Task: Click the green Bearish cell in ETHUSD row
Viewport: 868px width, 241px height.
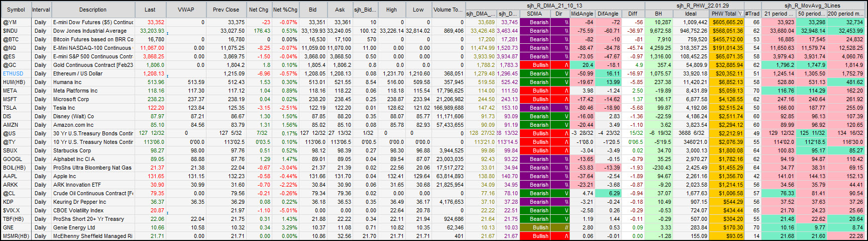Action: [x=534, y=73]
